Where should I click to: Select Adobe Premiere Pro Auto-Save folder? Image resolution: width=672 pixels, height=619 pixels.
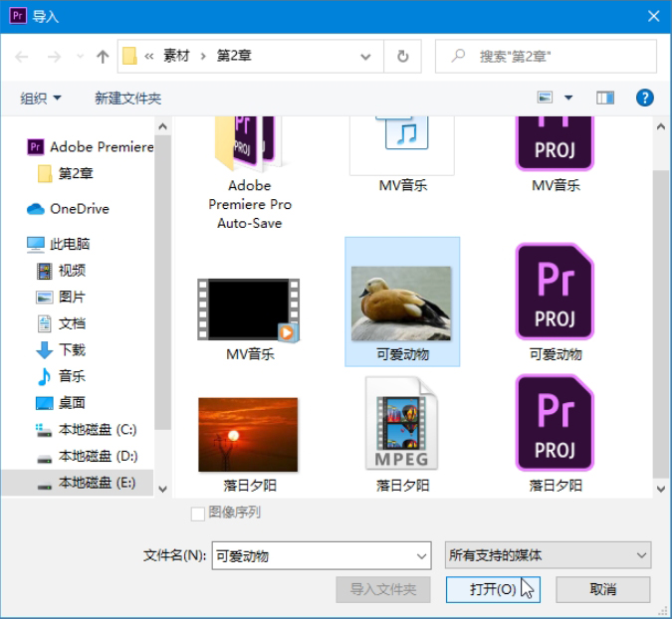[x=250, y=173]
